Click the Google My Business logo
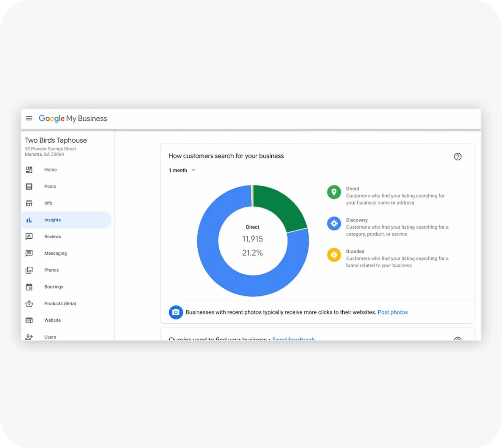Image resolution: width=502 pixels, height=448 pixels. 73,119
